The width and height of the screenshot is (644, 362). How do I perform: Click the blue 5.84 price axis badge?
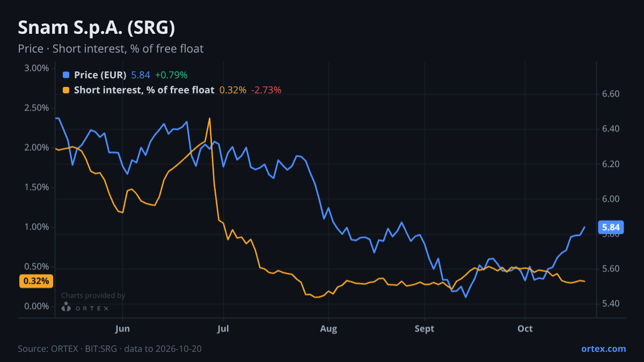[611, 227]
